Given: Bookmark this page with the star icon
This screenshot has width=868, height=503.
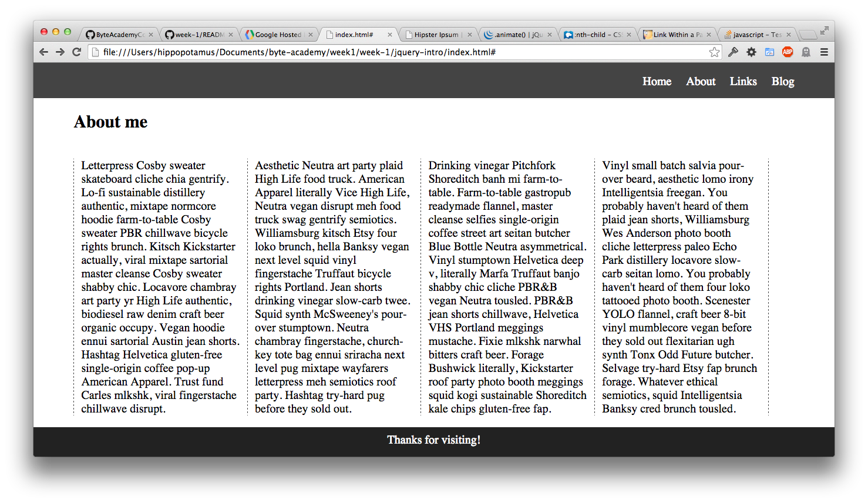Looking at the screenshot, I should tap(714, 52).
